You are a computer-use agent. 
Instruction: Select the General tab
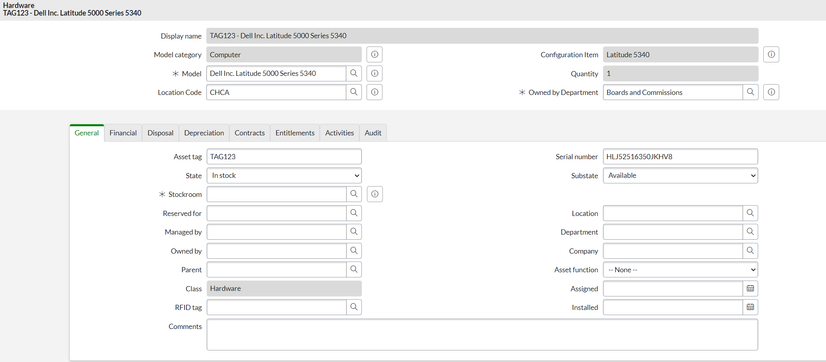click(x=87, y=133)
